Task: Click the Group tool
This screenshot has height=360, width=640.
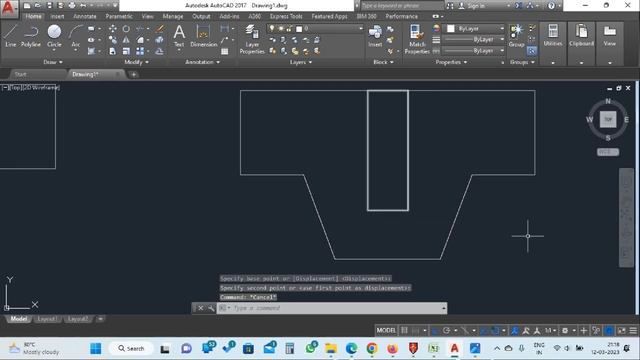Action: point(516,36)
